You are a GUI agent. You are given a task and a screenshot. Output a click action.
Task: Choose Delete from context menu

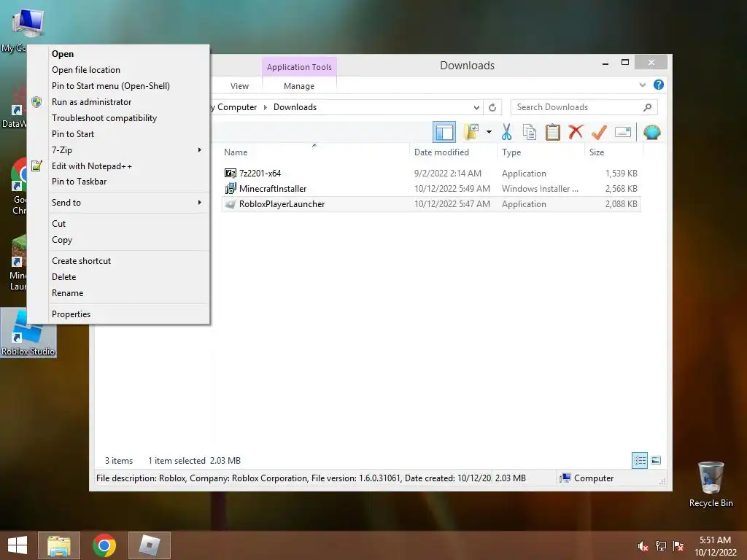(x=119, y=277)
